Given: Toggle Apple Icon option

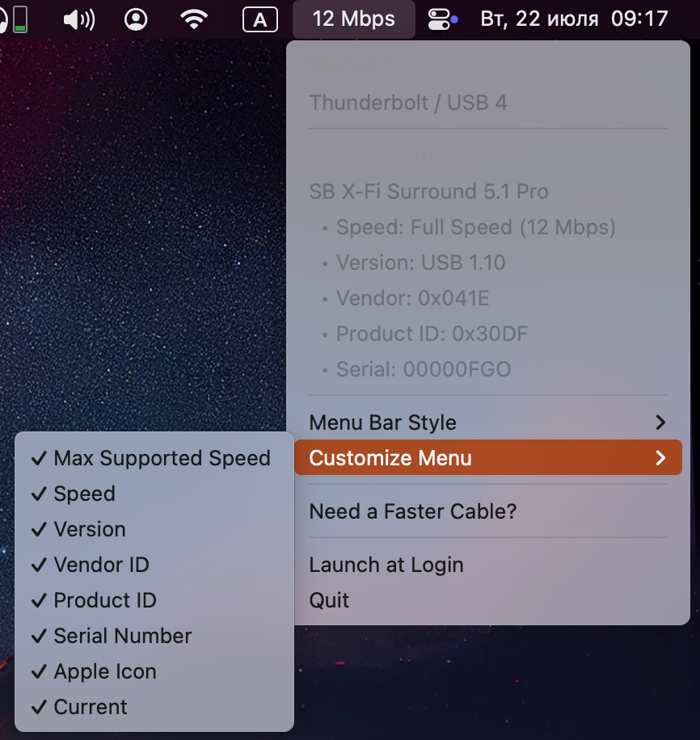Looking at the screenshot, I should (154, 671).
